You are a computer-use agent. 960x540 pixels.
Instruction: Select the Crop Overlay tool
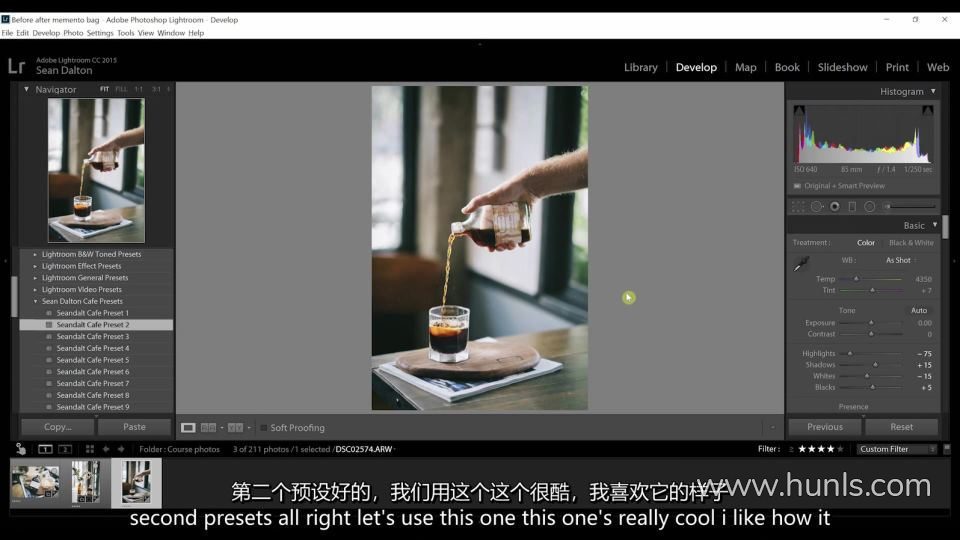(798, 207)
